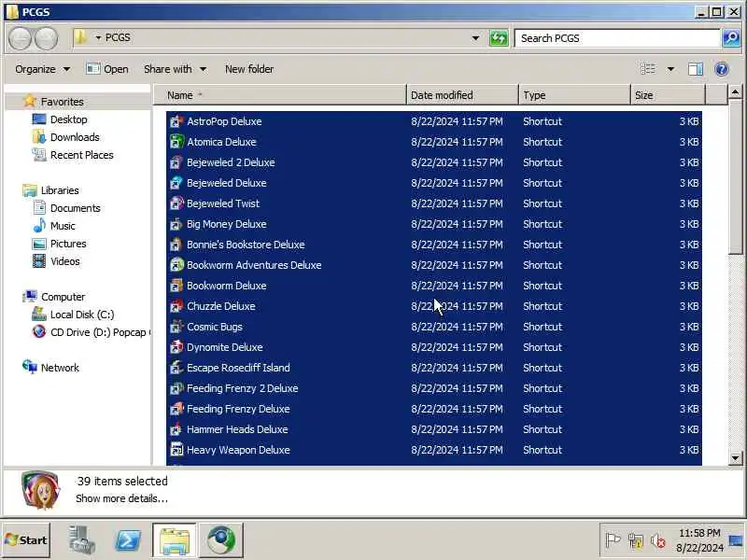The width and height of the screenshot is (747, 560).
Task: Expand the view options dropdown arrow
Action: 670,69
